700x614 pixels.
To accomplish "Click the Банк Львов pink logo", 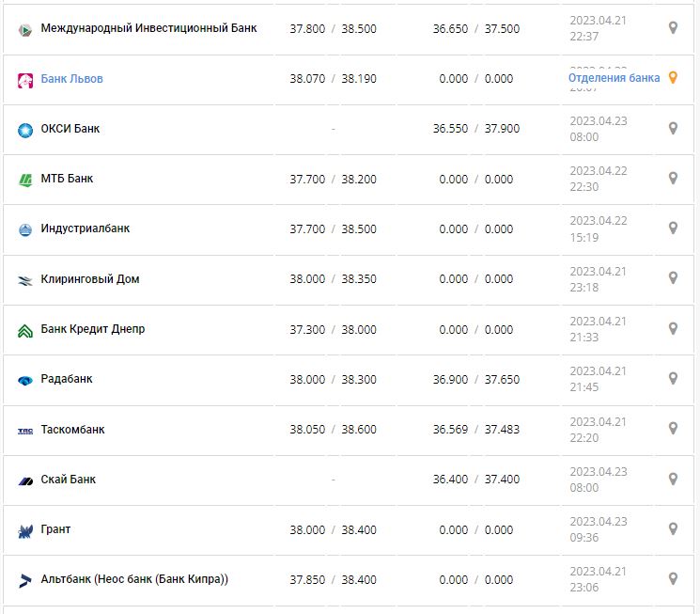I will (25, 80).
